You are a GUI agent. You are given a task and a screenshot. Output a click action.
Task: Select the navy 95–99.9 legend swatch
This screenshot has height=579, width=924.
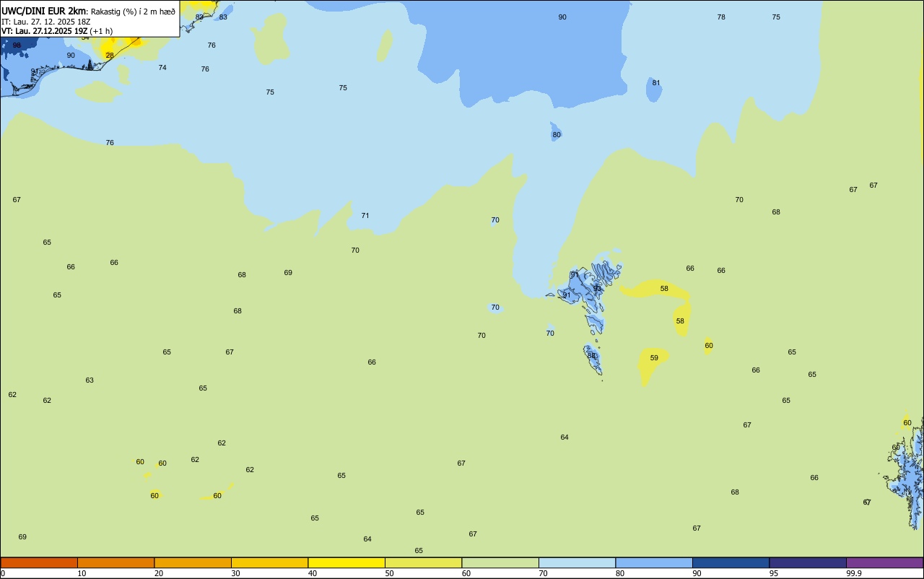808,562
